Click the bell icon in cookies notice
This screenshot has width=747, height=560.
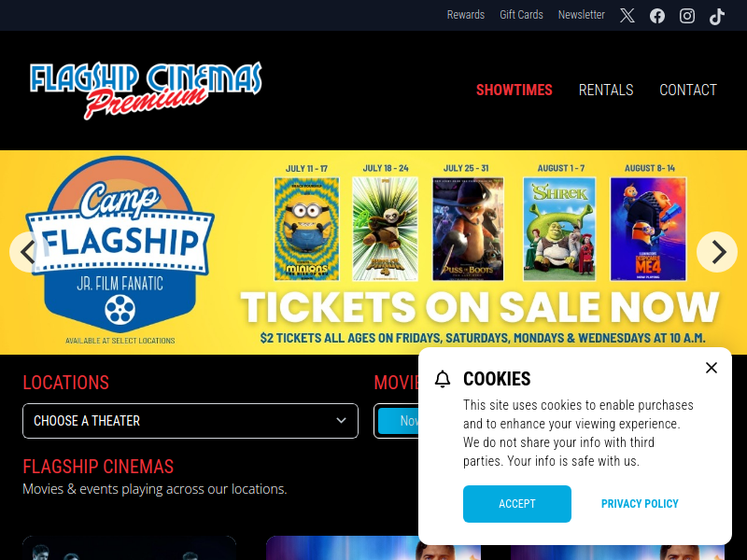point(443,379)
